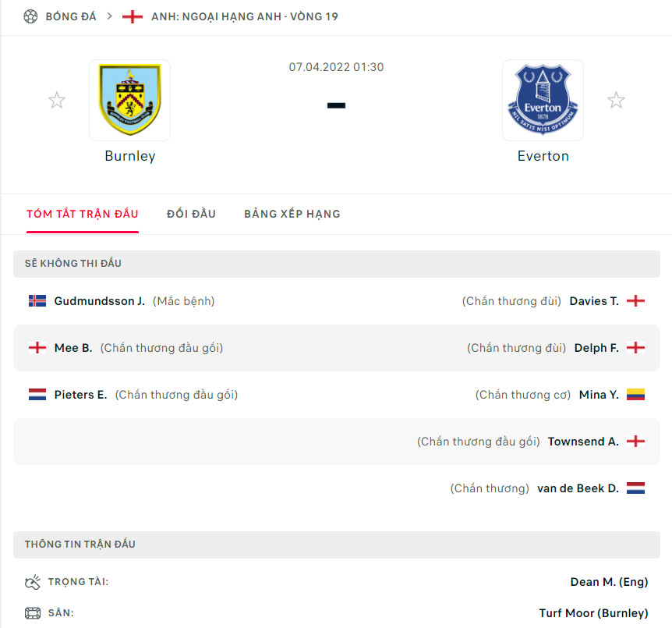Favorite Burnley using the star toggle
This screenshot has width=672, height=628.
point(57,100)
